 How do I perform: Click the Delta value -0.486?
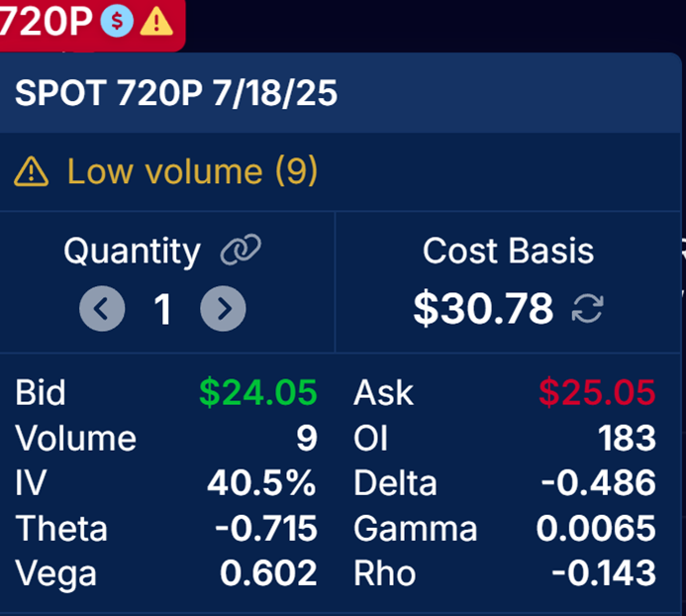[599, 483]
